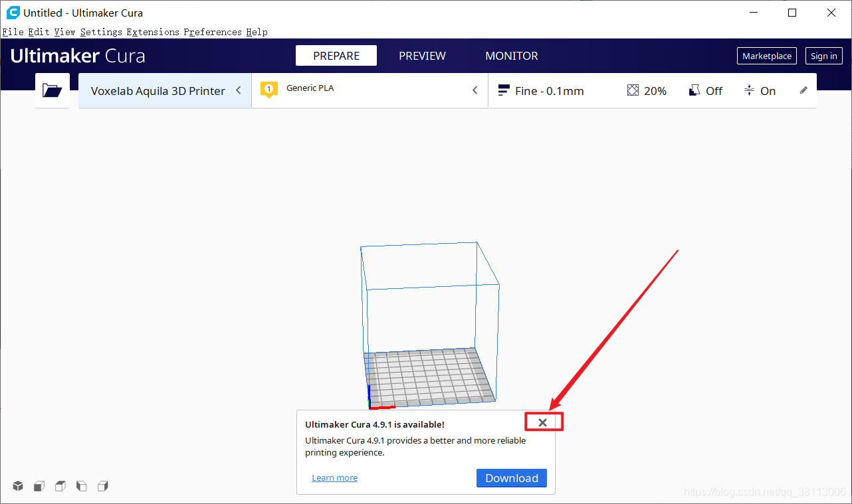Open the Marketplace button

click(767, 56)
